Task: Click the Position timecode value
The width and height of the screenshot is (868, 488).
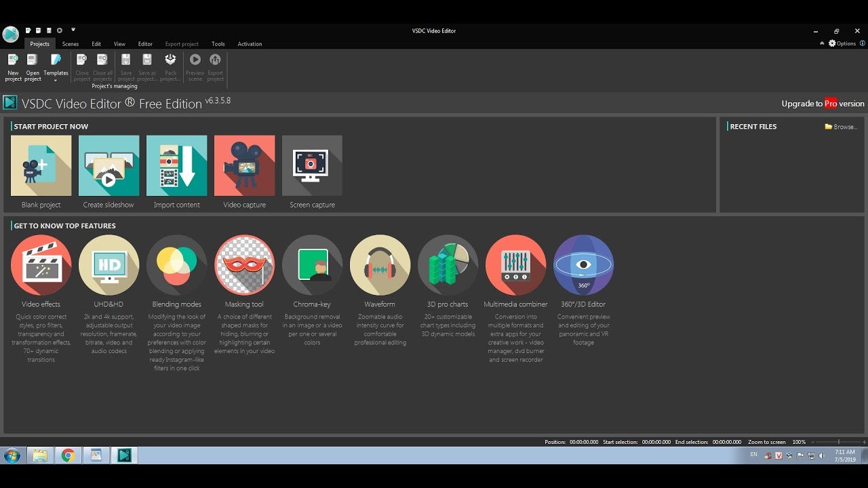Action: click(x=584, y=442)
